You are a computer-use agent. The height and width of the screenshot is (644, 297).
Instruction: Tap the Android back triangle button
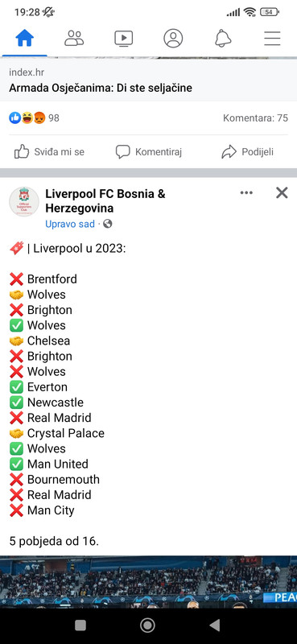214,625
